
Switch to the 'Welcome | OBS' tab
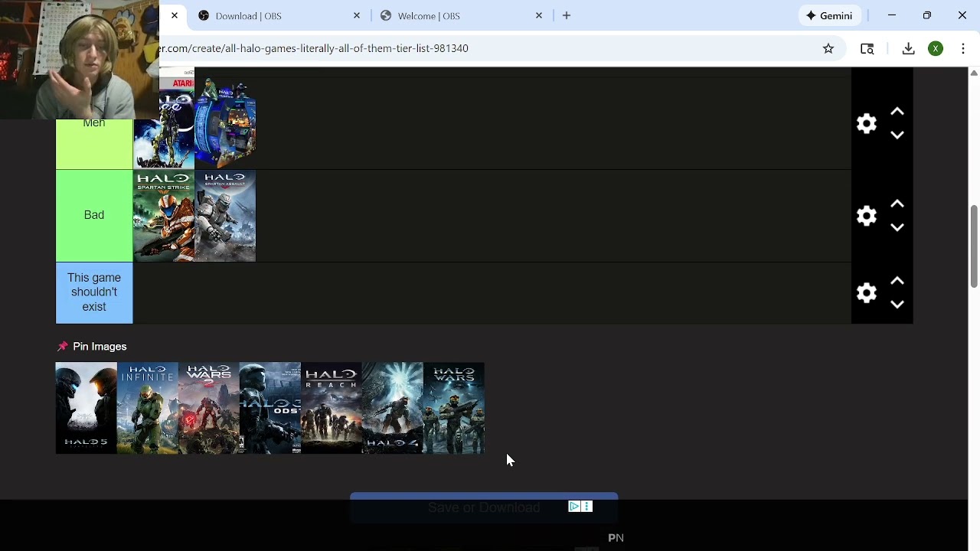click(461, 15)
